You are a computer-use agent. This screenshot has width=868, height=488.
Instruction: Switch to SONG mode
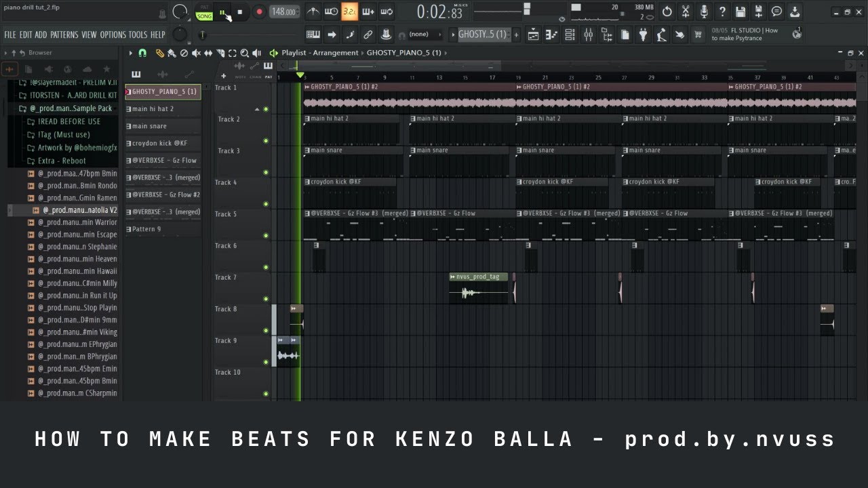[204, 16]
